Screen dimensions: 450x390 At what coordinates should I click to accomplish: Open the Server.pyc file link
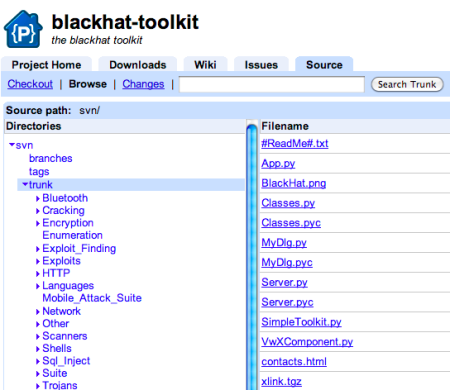tap(287, 302)
